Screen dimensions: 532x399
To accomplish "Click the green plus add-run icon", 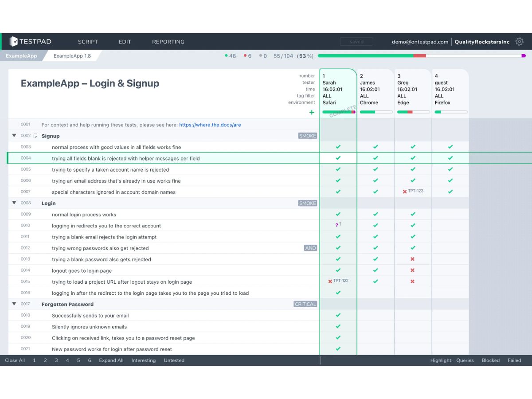I will click(312, 112).
